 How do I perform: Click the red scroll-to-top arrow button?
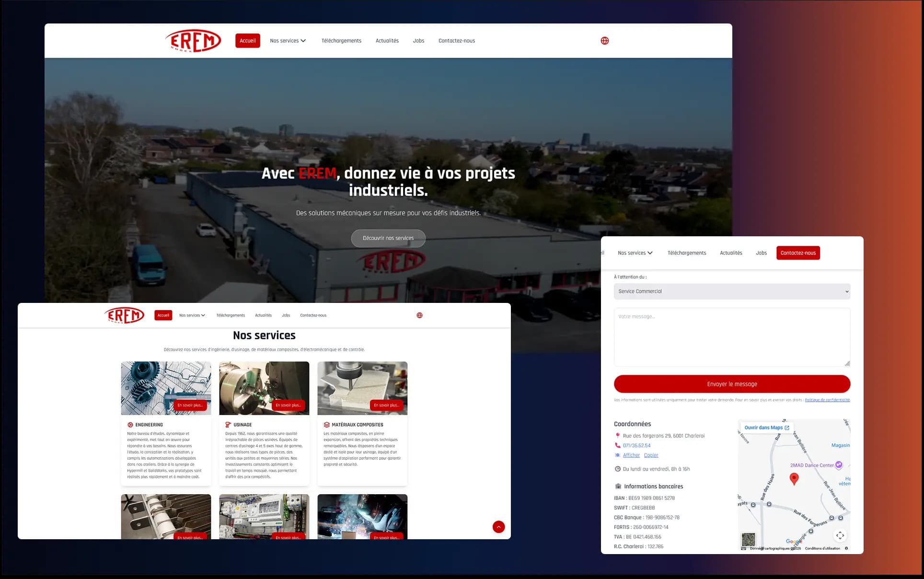point(498,527)
